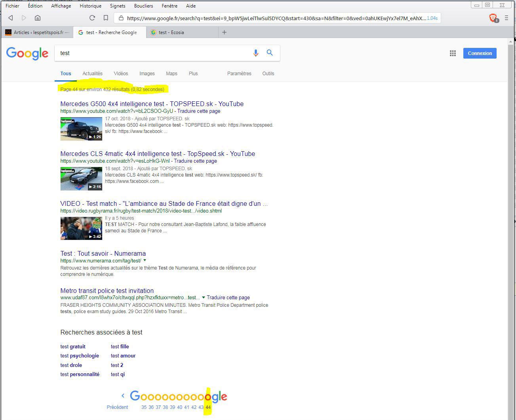This screenshot has width=516, height=420.
Task: Open the Signets menu
Action: 118,6
